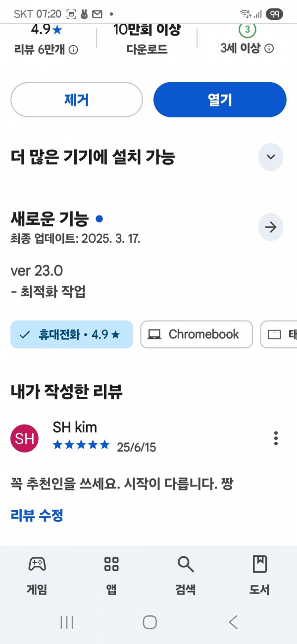Tap the Android back navigation button
The width and height of the screenshot is (297, 644).
coord(233,622)
